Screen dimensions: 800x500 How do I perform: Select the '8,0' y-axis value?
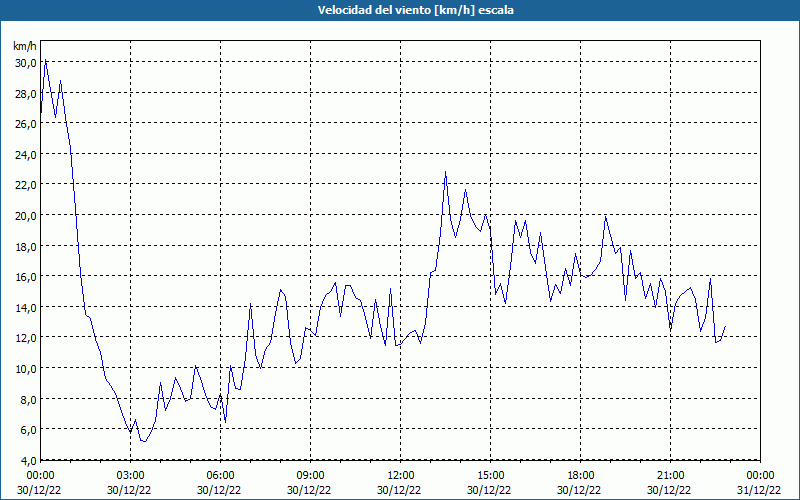(28, 399)
